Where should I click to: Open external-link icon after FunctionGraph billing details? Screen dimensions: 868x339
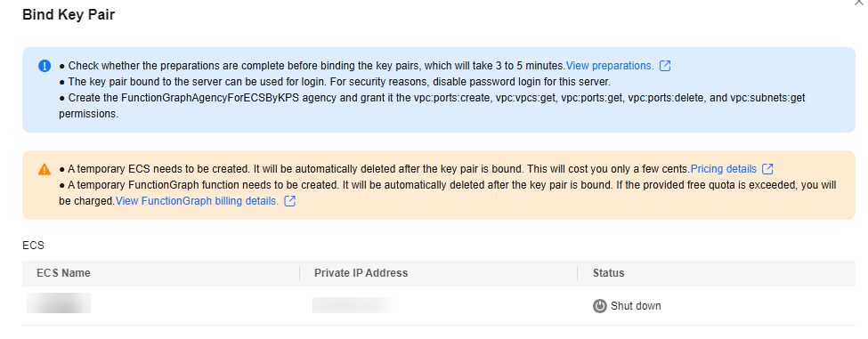click(289, 201)
